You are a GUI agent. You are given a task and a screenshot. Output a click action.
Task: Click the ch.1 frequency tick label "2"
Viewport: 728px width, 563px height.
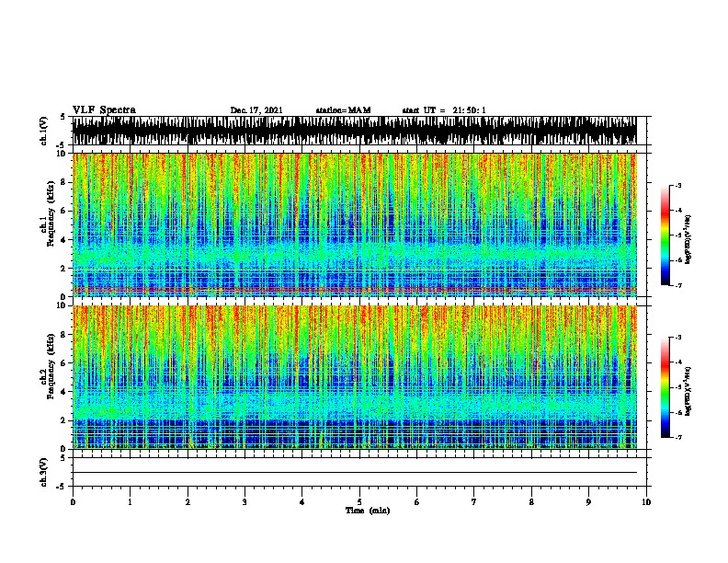(64, 269)
